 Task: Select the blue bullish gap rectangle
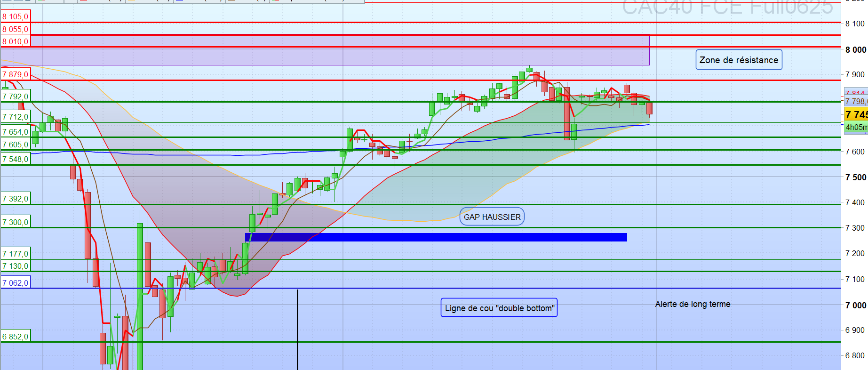pyautogui.click(x=436, y=237)
